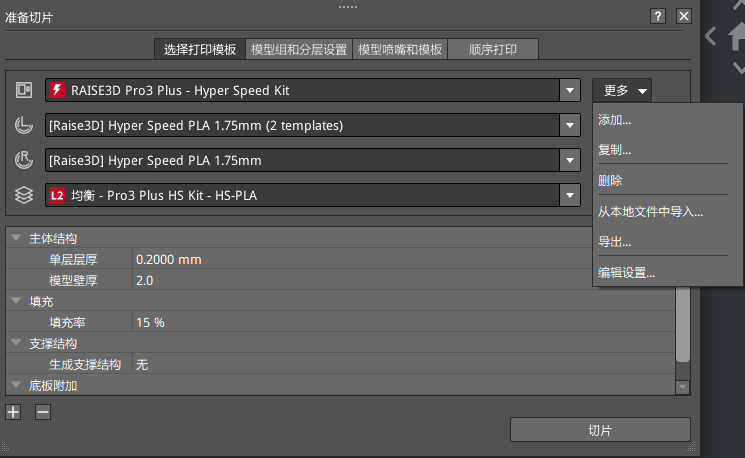Click the layers template icon

click(24, 195)
